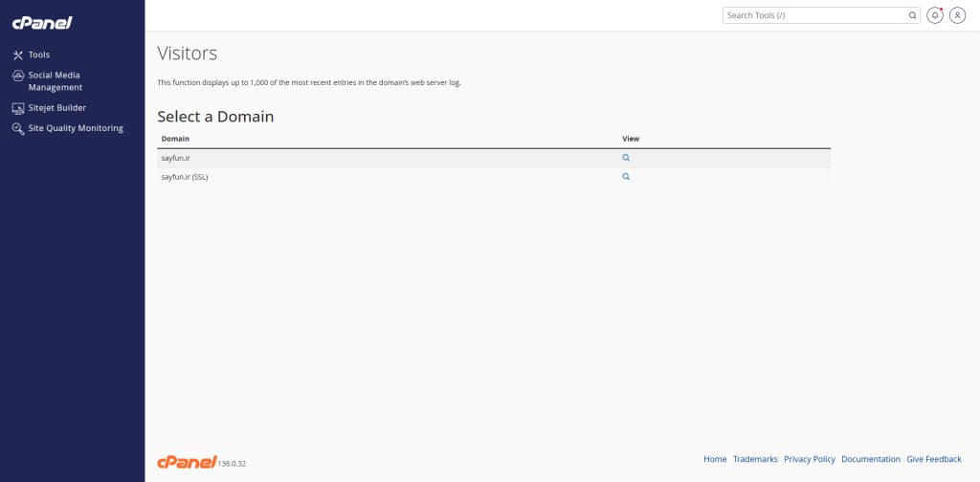Click the version number 136.0.32

pyautogui.click(x=232, y=464)
